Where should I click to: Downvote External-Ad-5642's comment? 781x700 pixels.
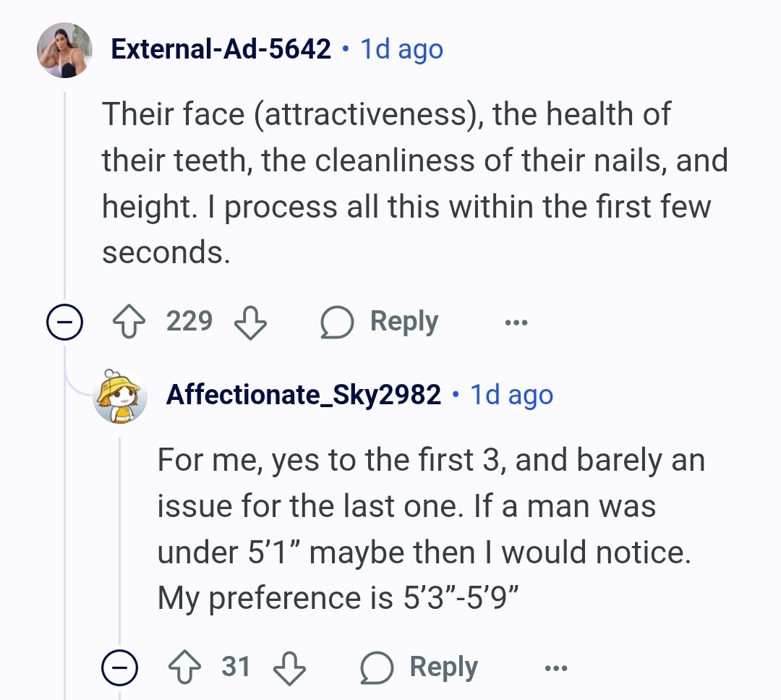click(250, 322)
